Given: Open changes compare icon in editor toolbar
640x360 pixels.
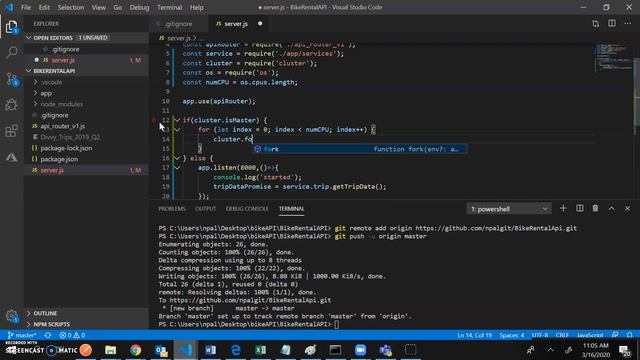Looking at the screenshot, I should point(596,24).
